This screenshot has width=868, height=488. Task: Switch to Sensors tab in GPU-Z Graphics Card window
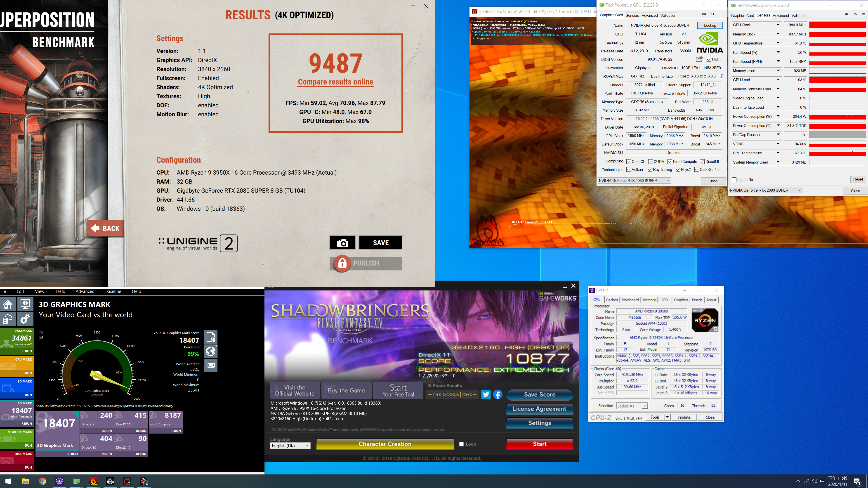[632, 15]
